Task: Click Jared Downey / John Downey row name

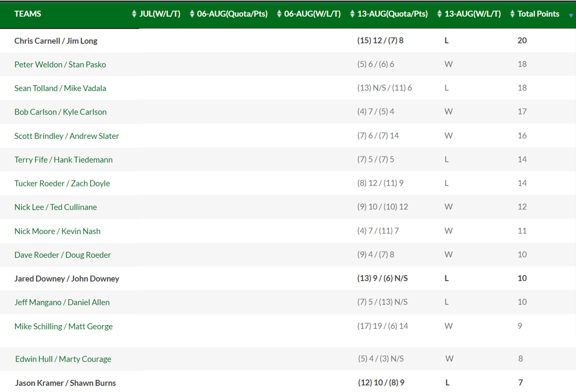Action: [66, 278]
